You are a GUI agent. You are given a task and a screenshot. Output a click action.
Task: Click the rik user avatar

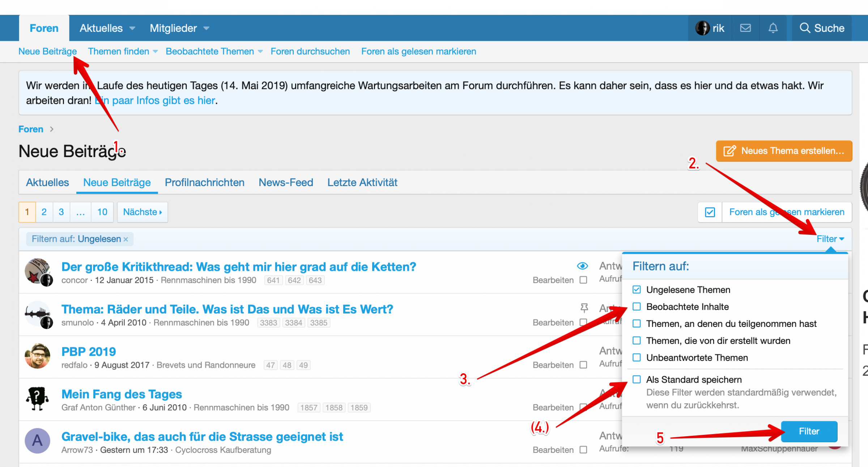pyautogui.click(x=702, y=28)
